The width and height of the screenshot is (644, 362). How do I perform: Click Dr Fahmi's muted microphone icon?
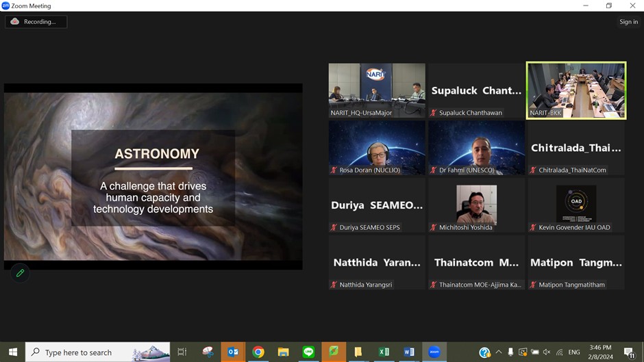pyautogui.click(x=434, y=170)
